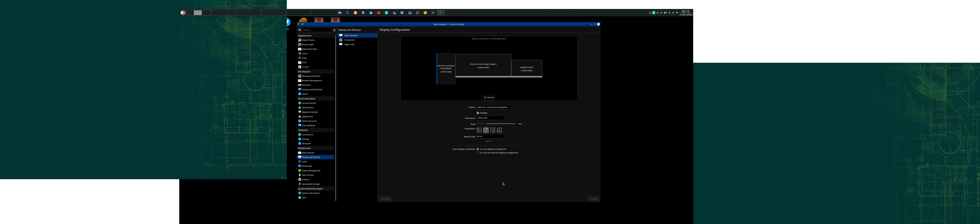Select the HWP DP-2 HP E242 screen in the arrangement
Viewport: 980px width, 224px height.
446,69
